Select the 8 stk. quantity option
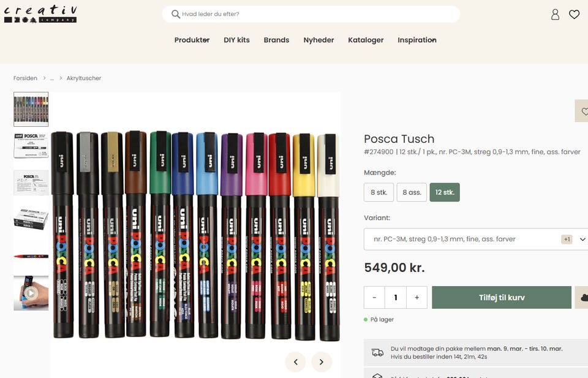 point(378,192)
